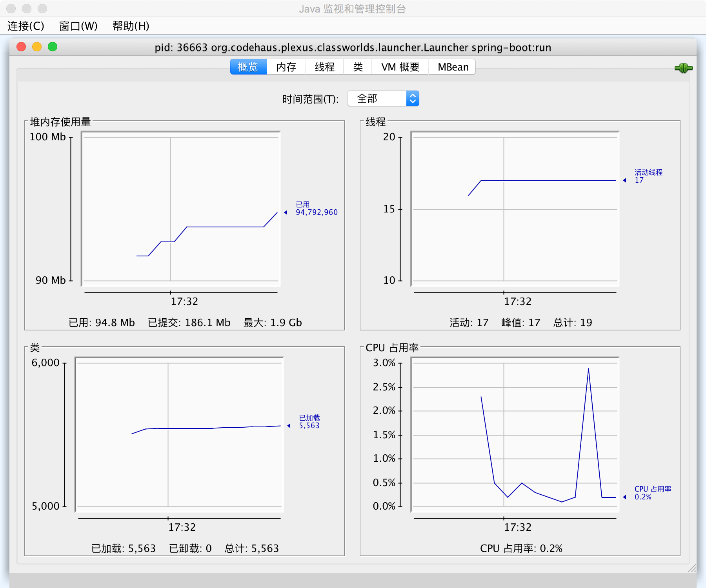Click the green connection status icon

tap(683, 68)
